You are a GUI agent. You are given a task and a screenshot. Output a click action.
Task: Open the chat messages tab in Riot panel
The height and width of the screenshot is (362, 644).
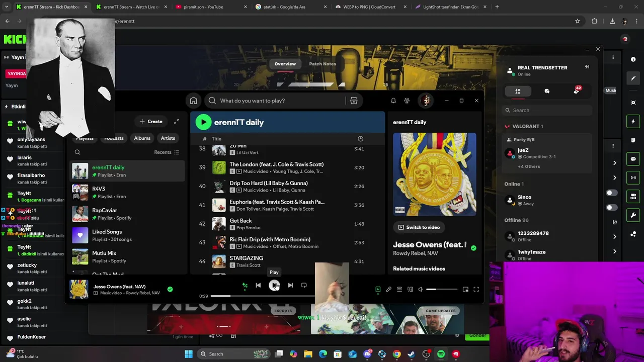(547, 91)
